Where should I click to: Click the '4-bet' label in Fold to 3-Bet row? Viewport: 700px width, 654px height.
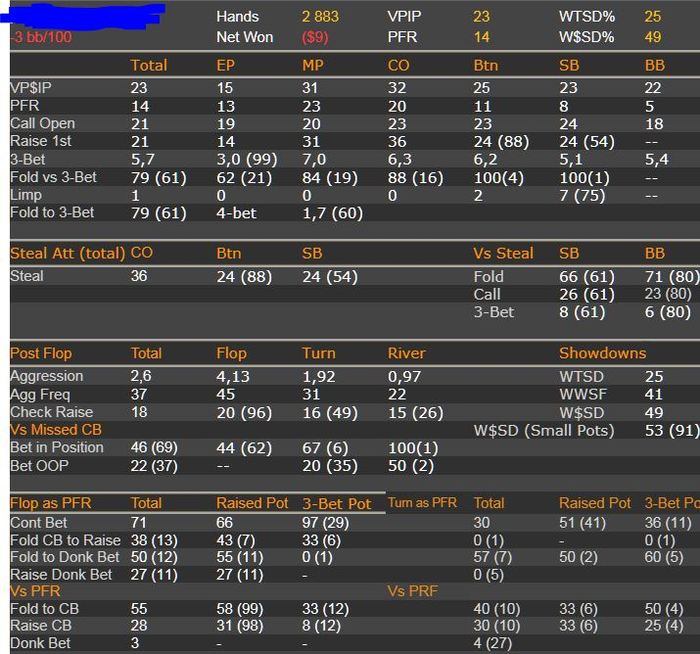coord(236,213)
